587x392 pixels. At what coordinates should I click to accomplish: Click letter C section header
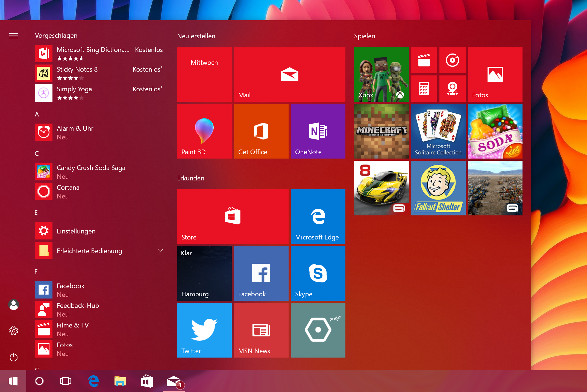(37, 154)
